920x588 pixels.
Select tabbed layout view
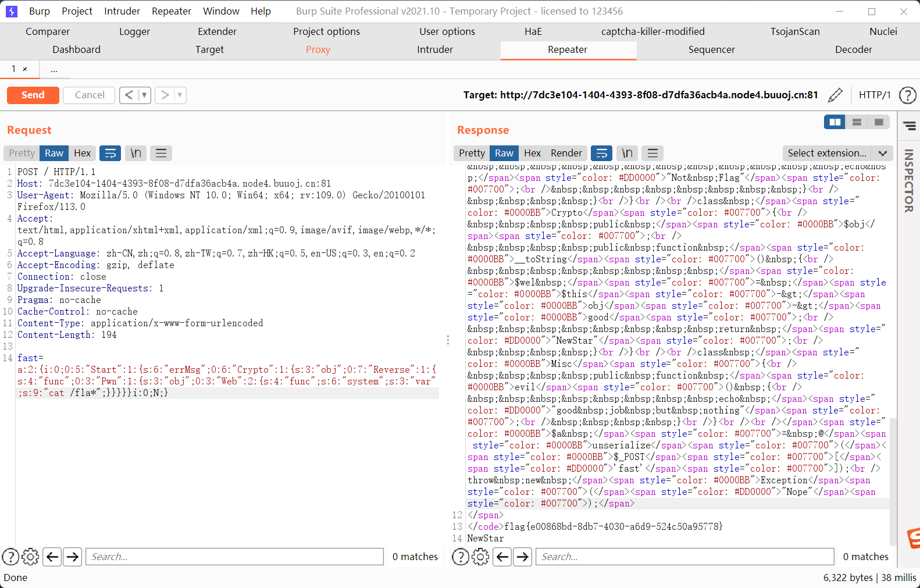pyautogui.click(x=879, y=122)
